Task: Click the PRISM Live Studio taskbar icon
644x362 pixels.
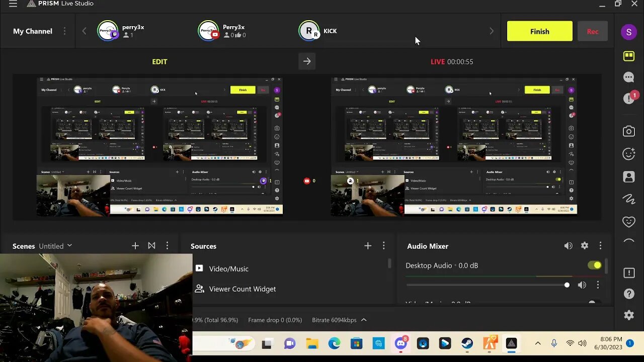Action: (x=511, y=344)
